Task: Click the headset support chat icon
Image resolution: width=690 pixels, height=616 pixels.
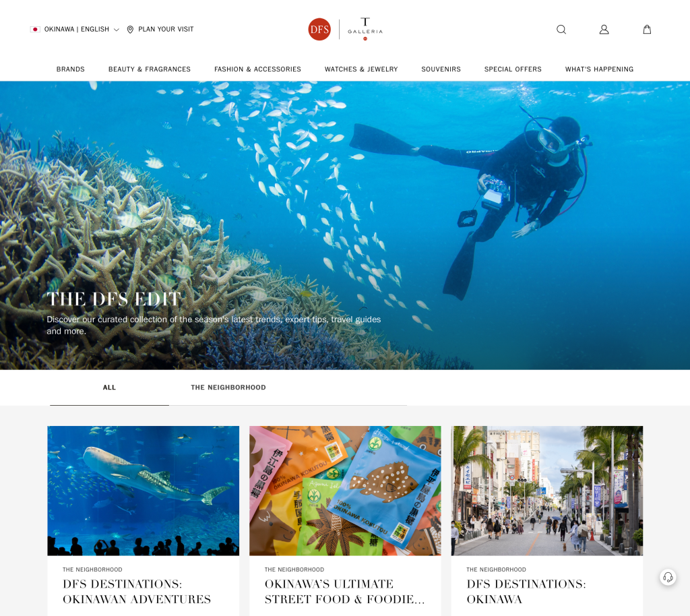Action: pyautogui.click(x=668, y=577)
